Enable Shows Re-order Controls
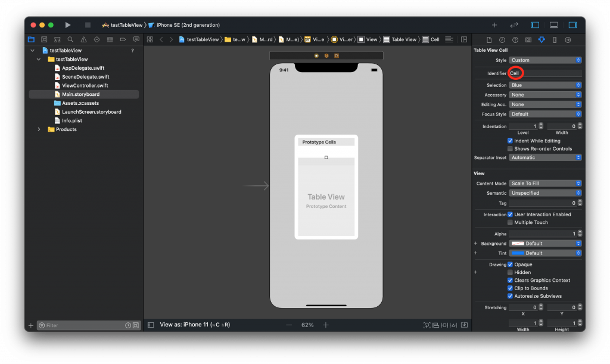 [x=510, y=148]
